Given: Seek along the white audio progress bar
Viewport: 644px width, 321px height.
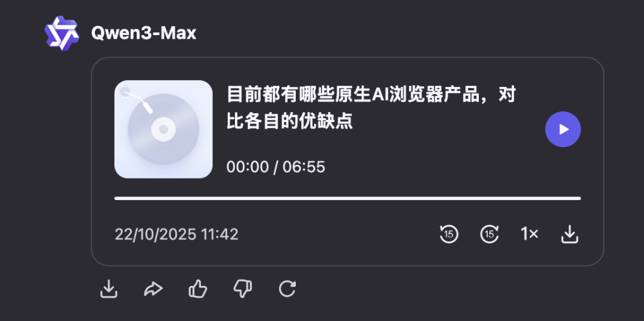Looking at the screenshot, I should point(348,198).
